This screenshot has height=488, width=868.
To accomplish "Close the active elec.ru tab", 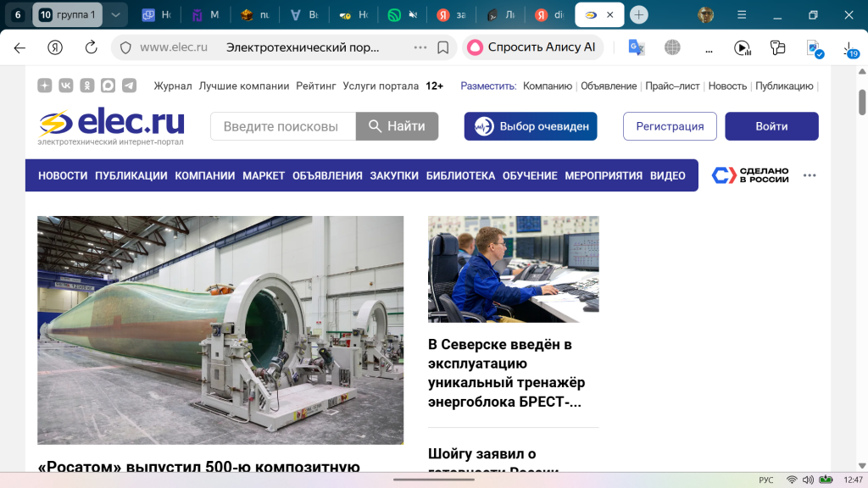I will (x=610, y=15).
